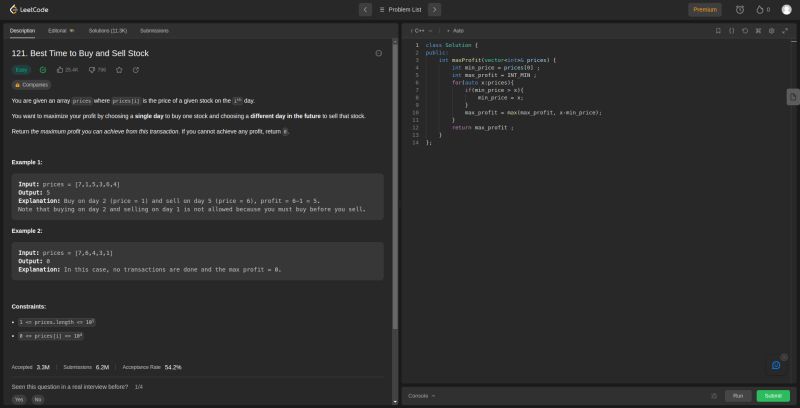Upvote the problem with thumbs up
The image size is (800, 408).
point(60,70)
